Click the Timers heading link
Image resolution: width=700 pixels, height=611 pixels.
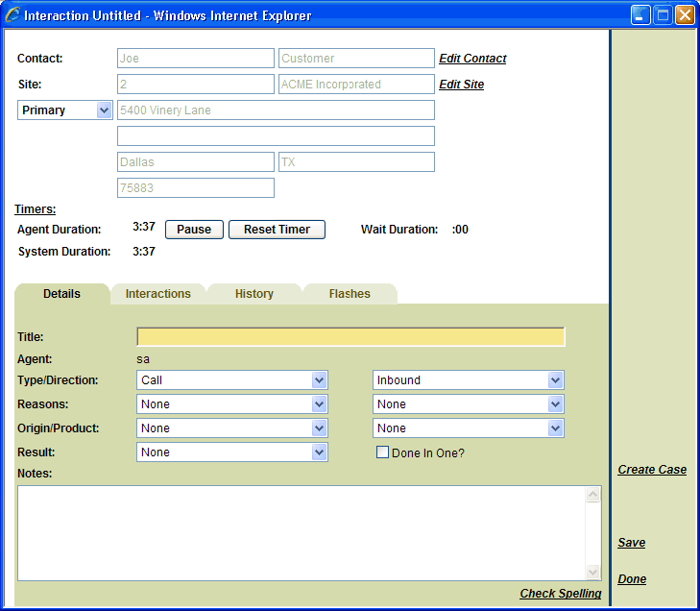[35, 209]
